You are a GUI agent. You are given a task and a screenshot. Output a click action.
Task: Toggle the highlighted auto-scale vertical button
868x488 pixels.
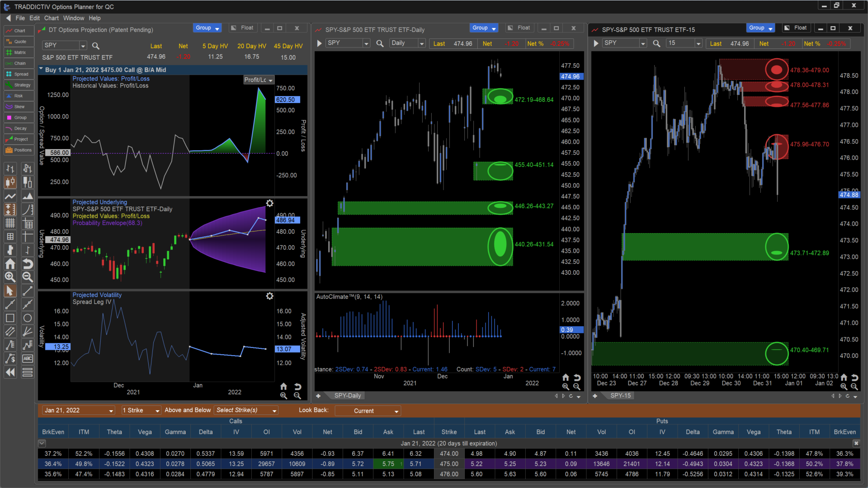(10, 210)
